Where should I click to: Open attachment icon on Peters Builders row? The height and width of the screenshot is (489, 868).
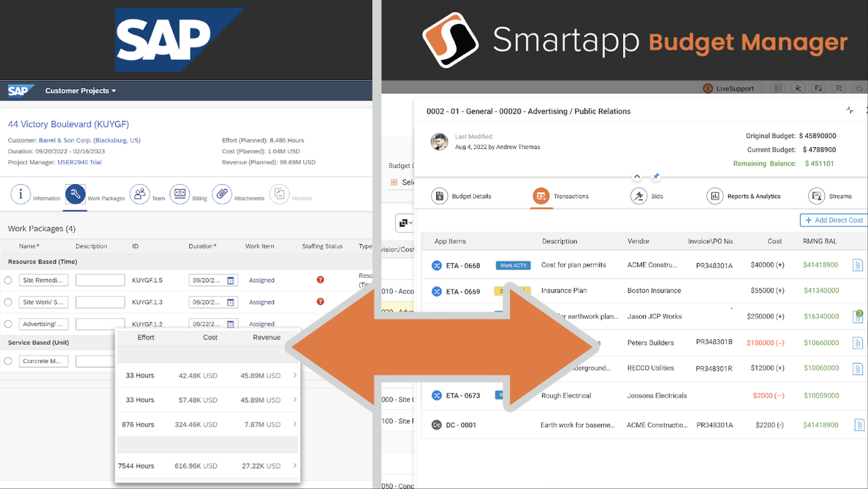[858, 343]
